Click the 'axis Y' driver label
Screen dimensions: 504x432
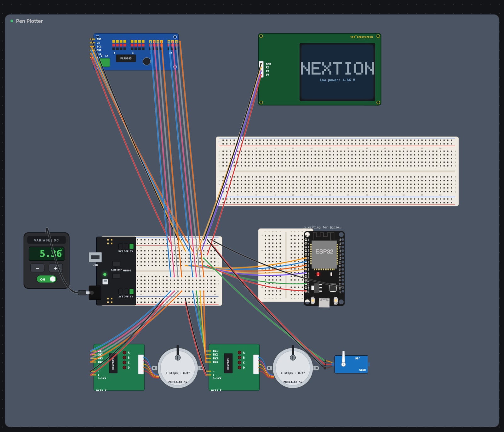click(101, 390)
